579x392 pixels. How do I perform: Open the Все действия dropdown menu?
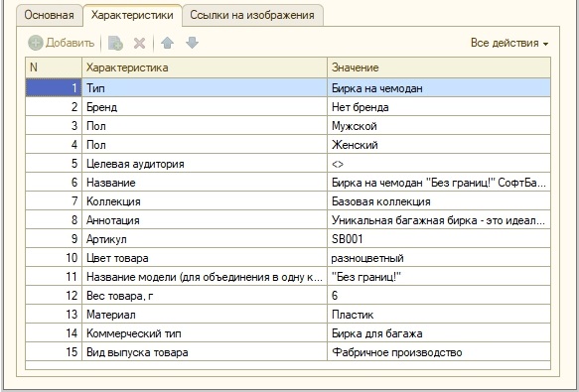(x=509, y=43)
